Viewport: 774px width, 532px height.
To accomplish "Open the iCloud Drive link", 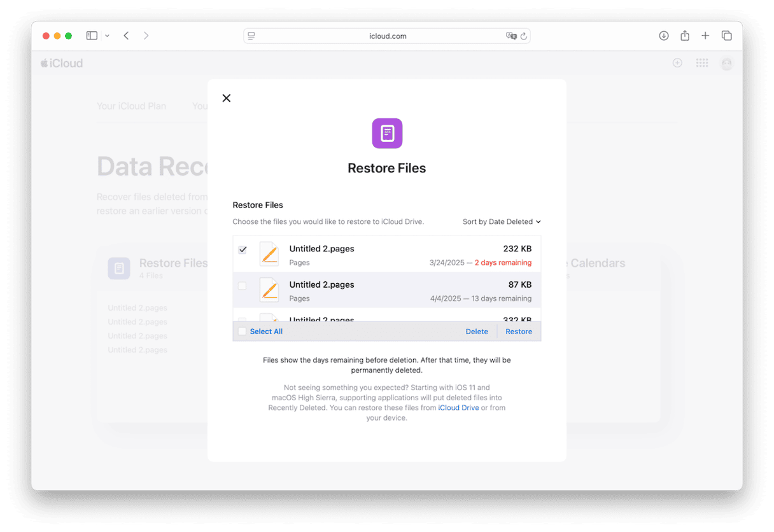I will point(458,408).
